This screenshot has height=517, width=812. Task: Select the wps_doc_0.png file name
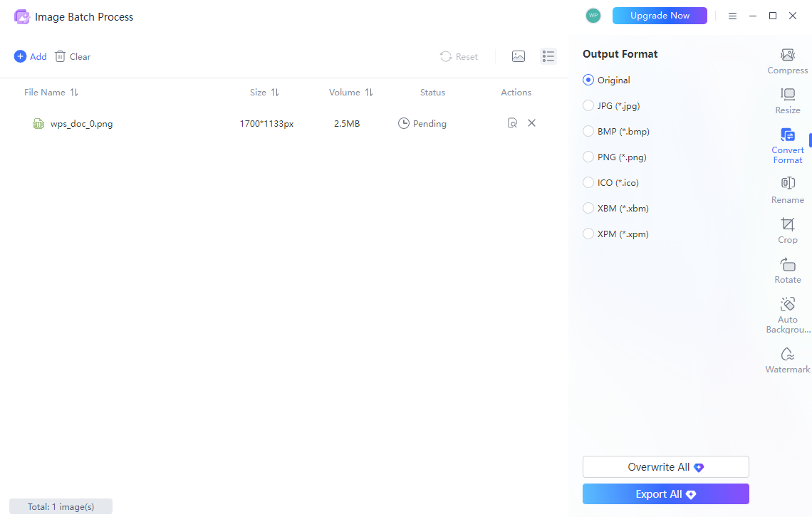pyautogui.click(x=81, y=124)
